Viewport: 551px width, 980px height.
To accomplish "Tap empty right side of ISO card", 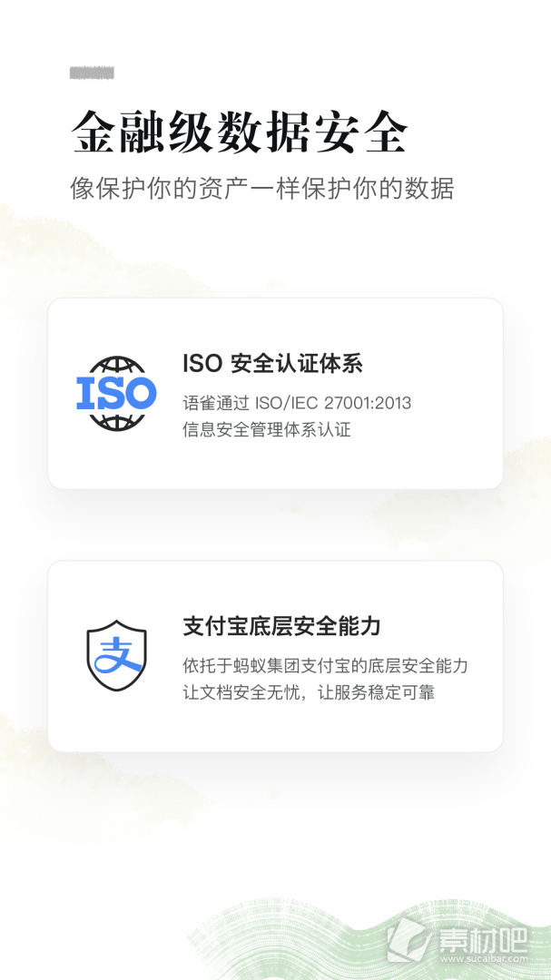I will pyautogui.click(x=459, y=394).
